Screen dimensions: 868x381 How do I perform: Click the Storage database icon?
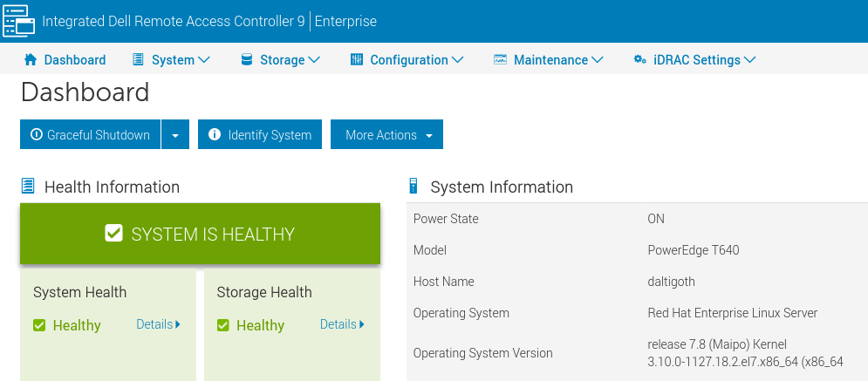click(x=246, y=60)
